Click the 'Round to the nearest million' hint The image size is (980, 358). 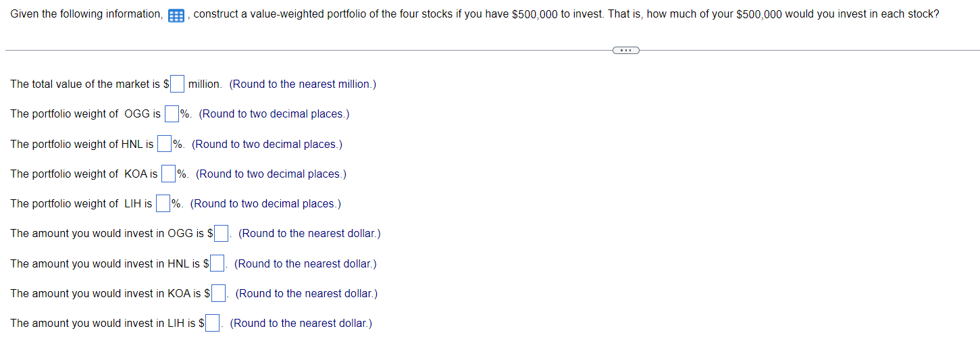click(x=303, y=84)
